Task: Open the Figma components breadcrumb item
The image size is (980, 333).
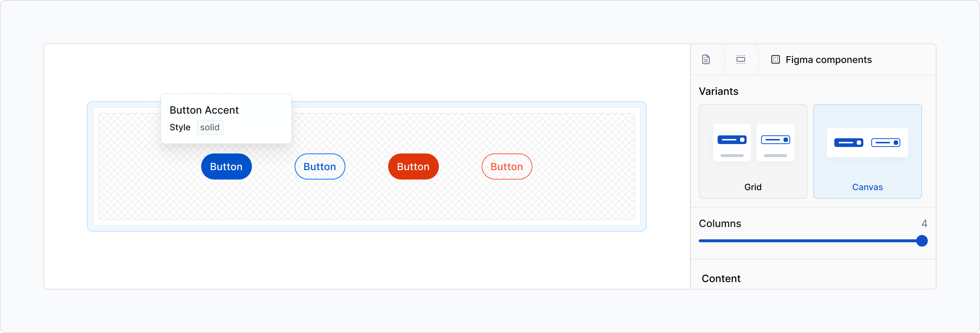Action: tap(829, 59)
